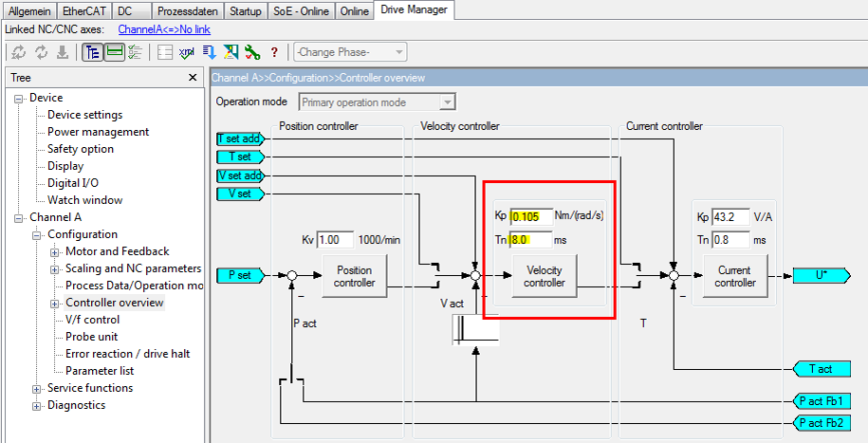
Task: Close the Tree panel
Action: (x=193, y=78)
